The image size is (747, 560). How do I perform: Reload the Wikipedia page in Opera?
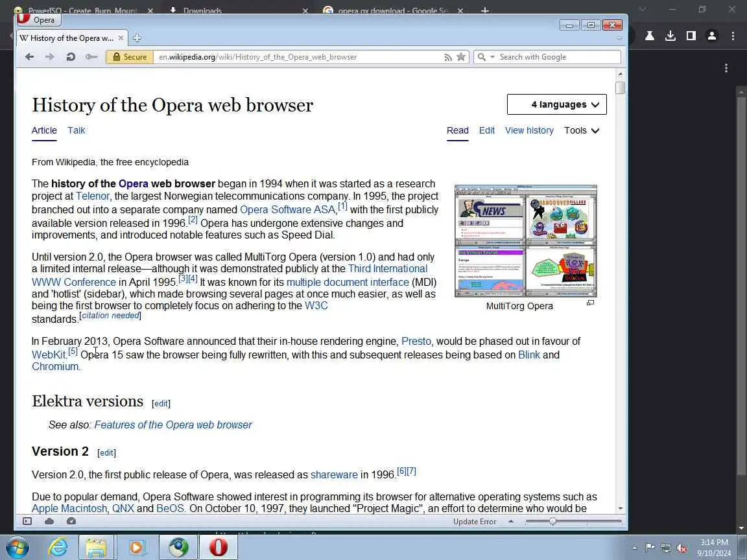(x=71, y=56)
